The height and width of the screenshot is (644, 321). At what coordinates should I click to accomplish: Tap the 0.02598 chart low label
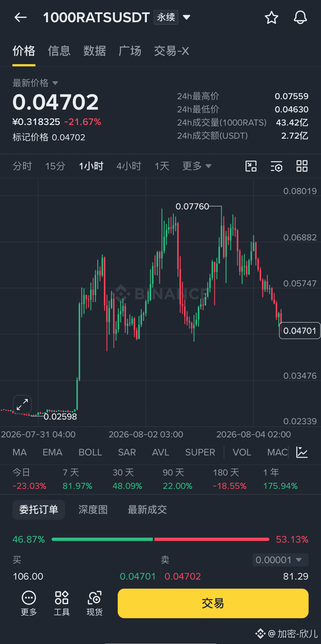point(60,417)
